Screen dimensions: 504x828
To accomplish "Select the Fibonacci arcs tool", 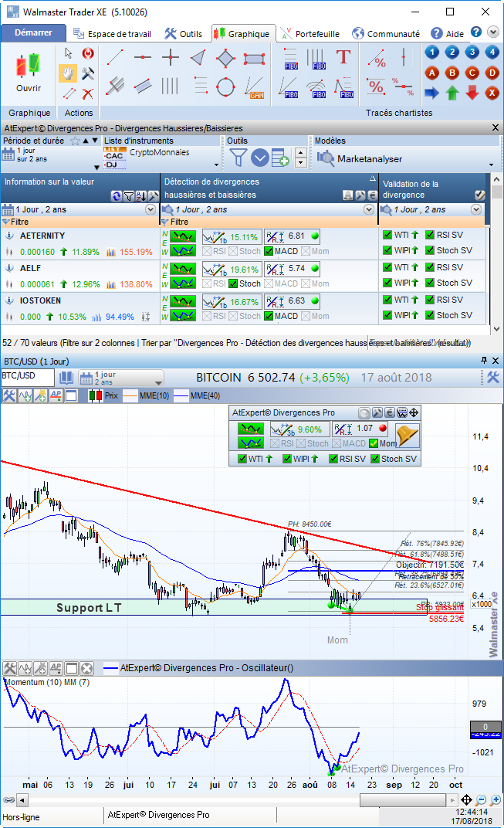I will (x=316, y=88).
